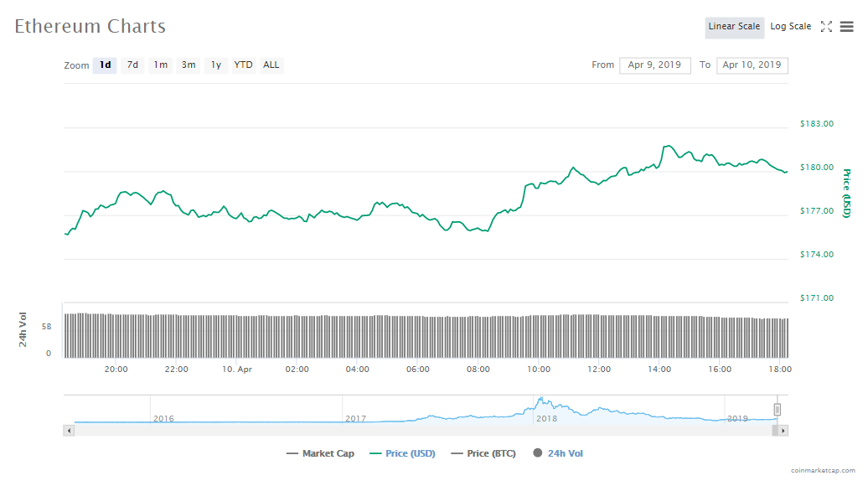The height and width of the screenshot is (486, 868).
Task: Toggle the Market Cap series legend
Action: (x=320, y=453)
